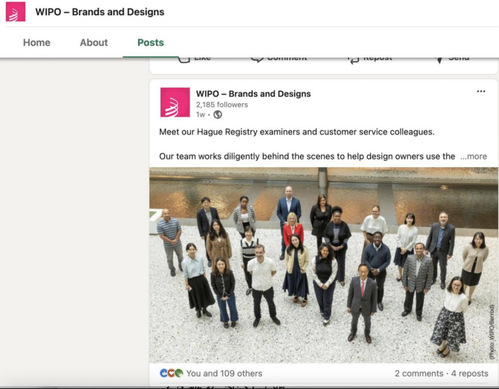View the 4 reposts

470,373
